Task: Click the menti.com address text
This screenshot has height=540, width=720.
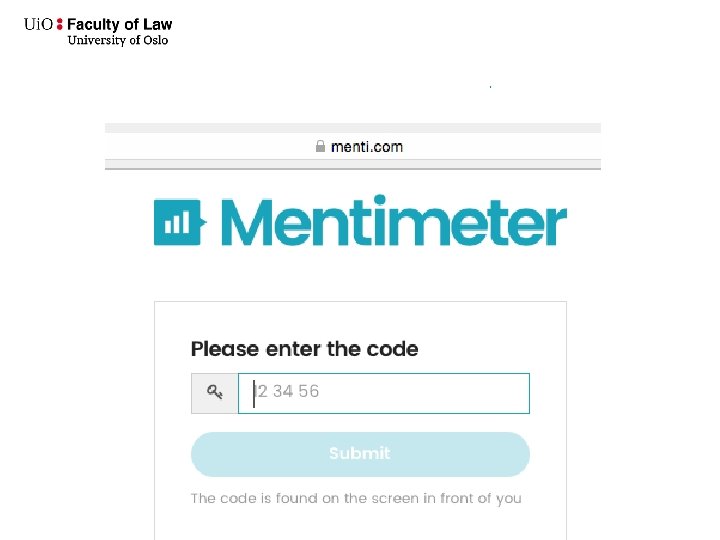Action: [367, 146]
